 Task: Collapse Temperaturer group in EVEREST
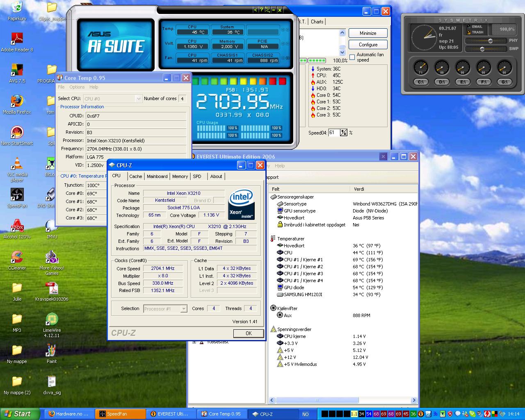click(x=273, y=239)
